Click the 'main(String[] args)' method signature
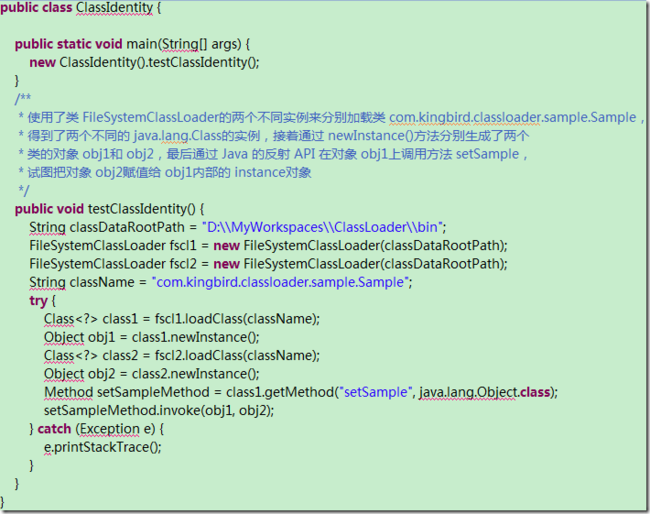The image size is (650, 514). coord(184,44)
